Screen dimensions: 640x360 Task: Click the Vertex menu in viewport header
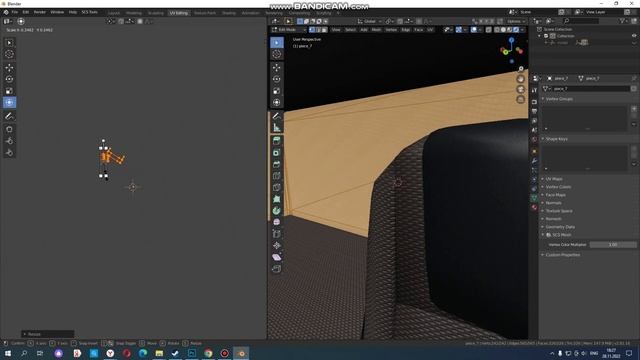(391, 30)
